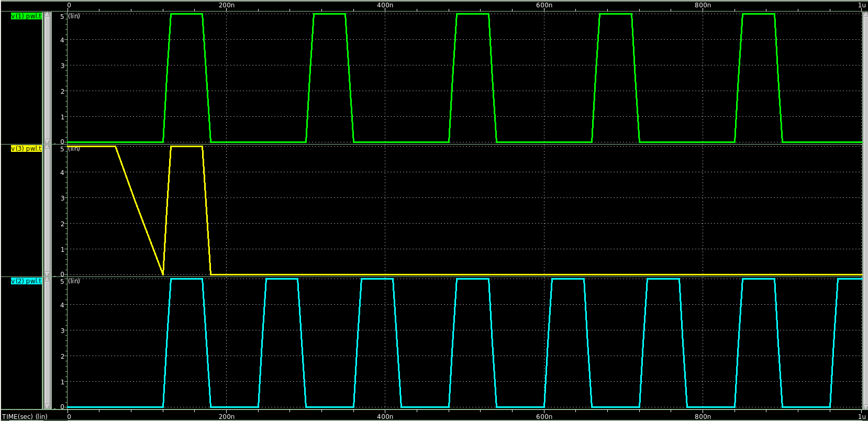Select the yellow v(3) pwl.t signal label
This screenshot has height=421, width=868.
pos(26,149)
